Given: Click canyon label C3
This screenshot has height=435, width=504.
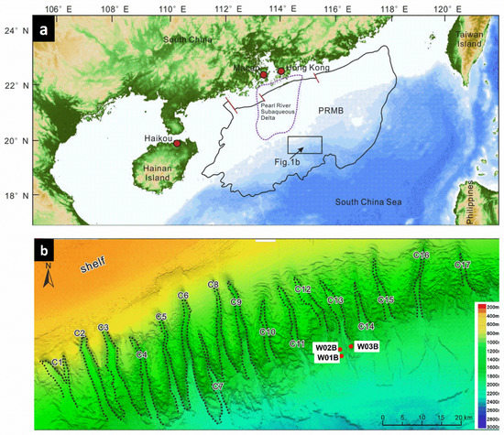Looking at the screenshot, I should (x=103, y=328).
